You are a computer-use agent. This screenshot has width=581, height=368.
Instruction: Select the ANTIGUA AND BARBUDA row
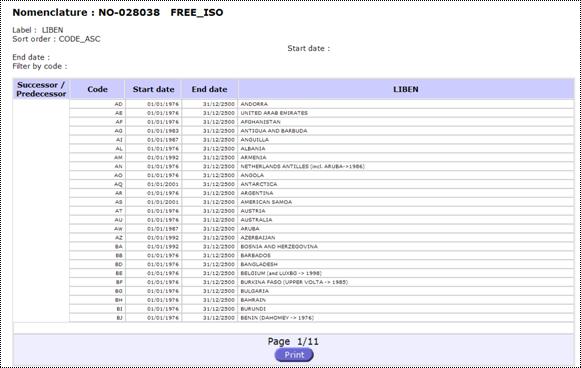click(x=322, y=131)
